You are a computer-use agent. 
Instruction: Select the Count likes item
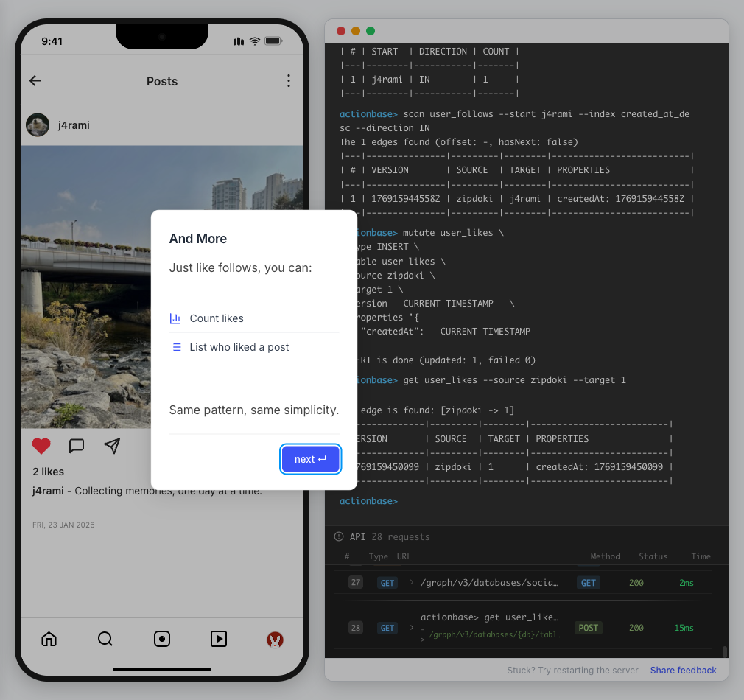point(217,318)
